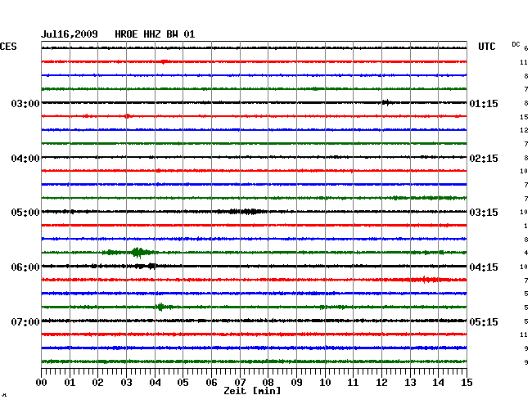The height and width of the screenshot is (404, 532).
Task: Click minute tick label 09 on axis
Action: tap(296, 383)
